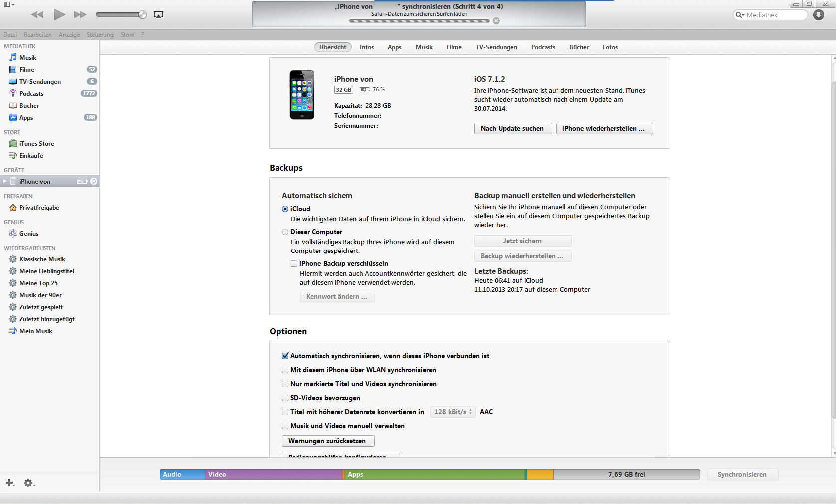Screen dimensions: 836x504
Task: Click the Audio segment of capacity bar
Action: (182, 474)
